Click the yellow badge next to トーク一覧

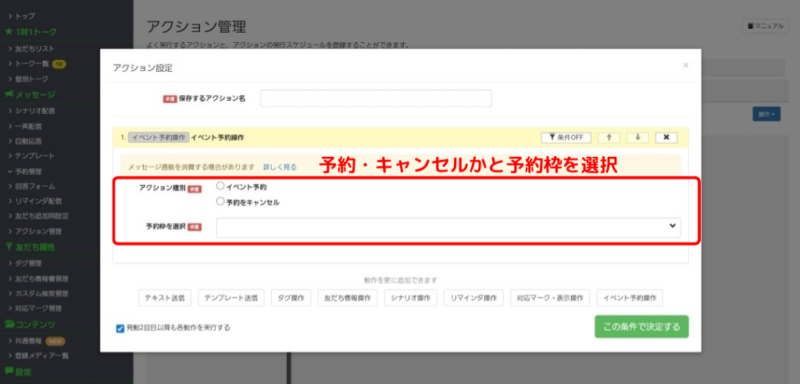pyautogui.click(x=59, y=64)
